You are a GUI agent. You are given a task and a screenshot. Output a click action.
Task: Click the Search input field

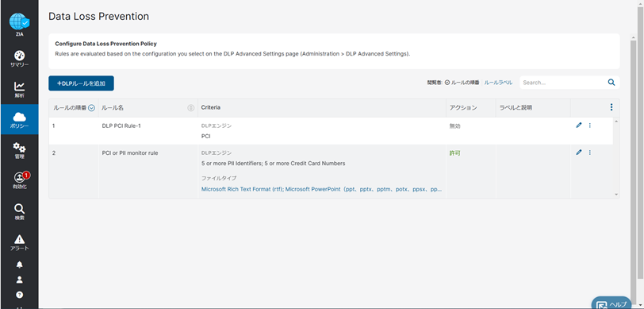tap(563, 83)
